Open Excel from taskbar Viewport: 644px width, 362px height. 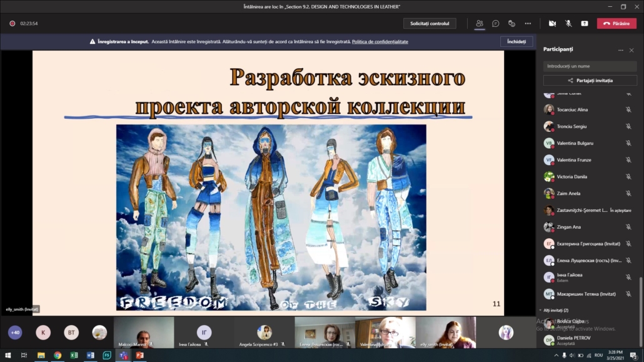(74, 355)
